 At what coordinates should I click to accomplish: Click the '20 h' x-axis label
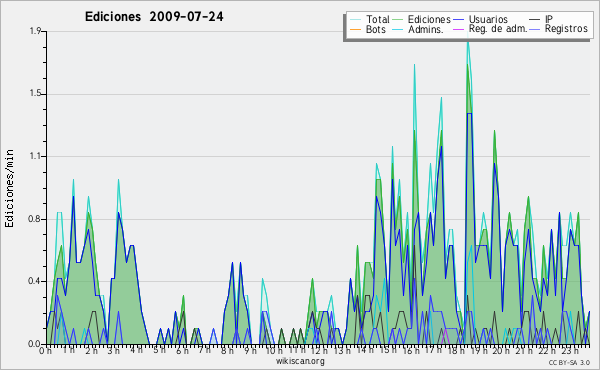pyautogui.click(x=500, y=350)
